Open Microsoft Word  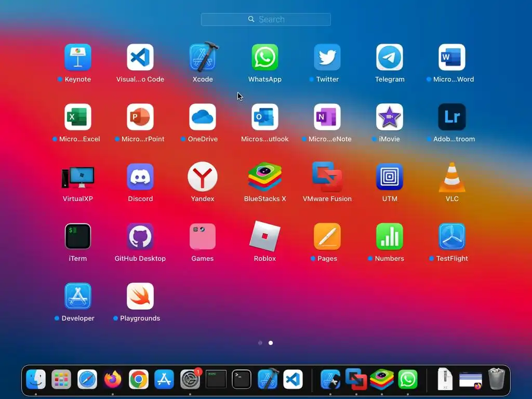coord(452,57)
